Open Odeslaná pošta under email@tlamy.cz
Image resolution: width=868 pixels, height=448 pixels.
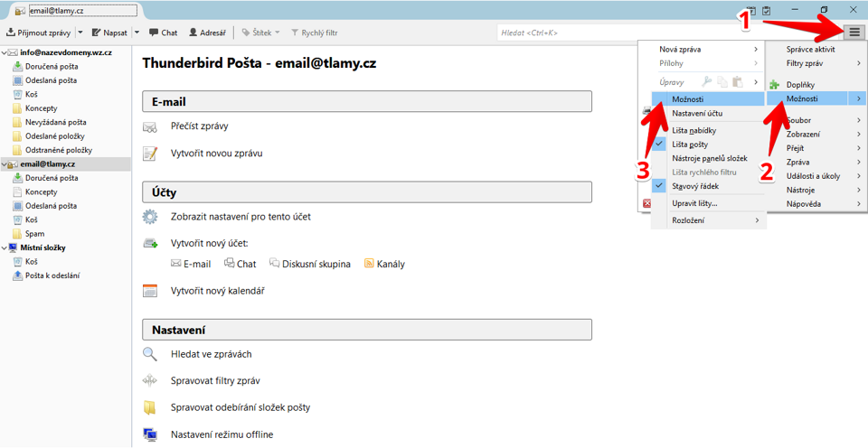[51, 206]
